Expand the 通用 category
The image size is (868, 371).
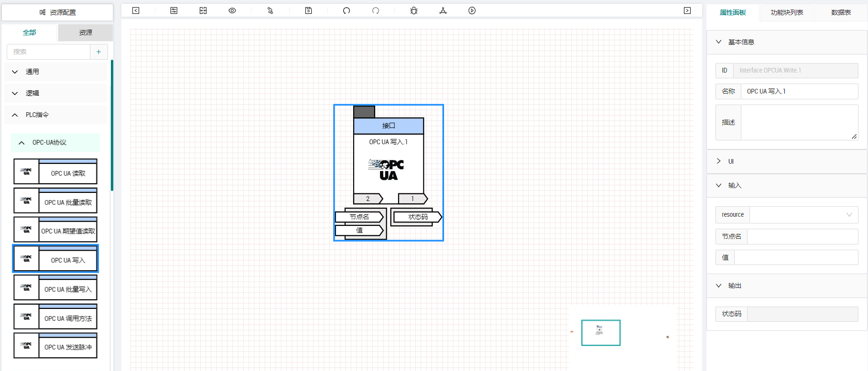55,72
